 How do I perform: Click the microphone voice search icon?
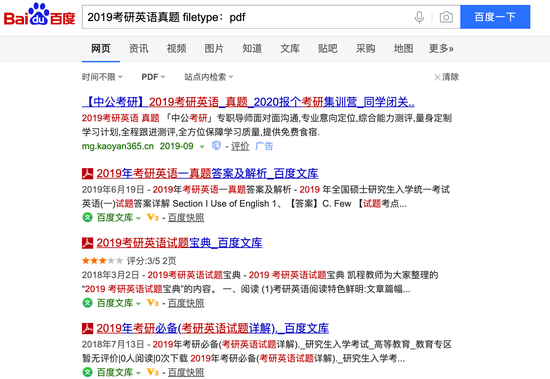click(x=419, y=17)
